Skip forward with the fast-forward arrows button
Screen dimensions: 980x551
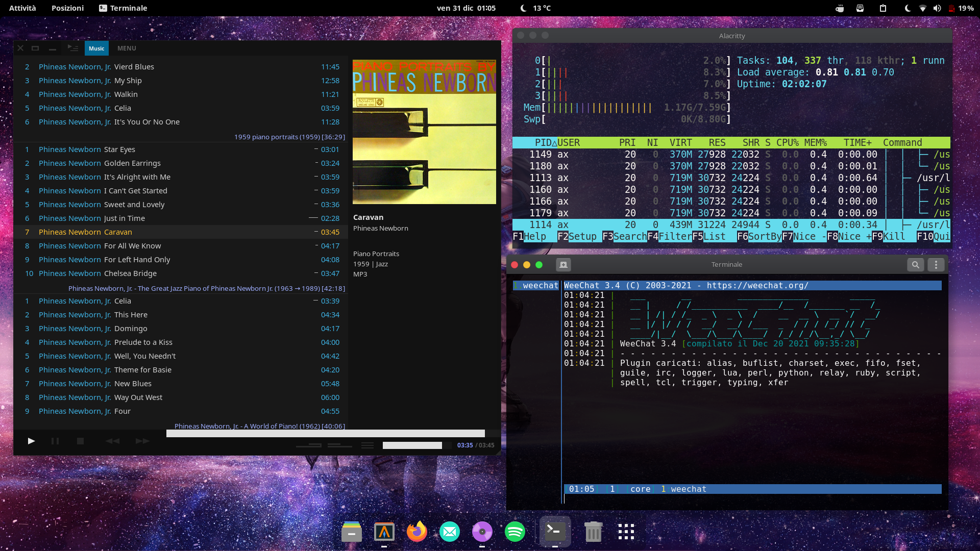point(142,441)
